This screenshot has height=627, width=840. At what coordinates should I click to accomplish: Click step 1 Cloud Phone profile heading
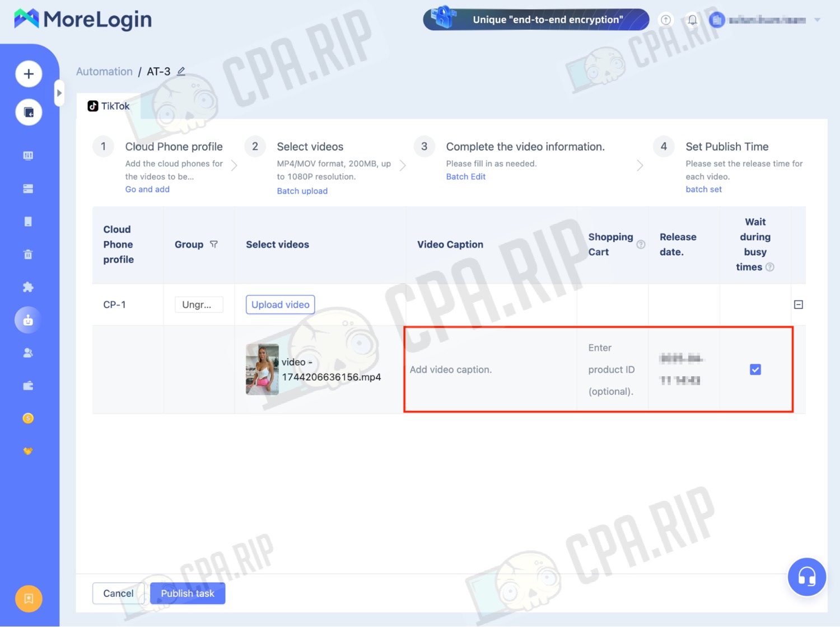(174, 147)
